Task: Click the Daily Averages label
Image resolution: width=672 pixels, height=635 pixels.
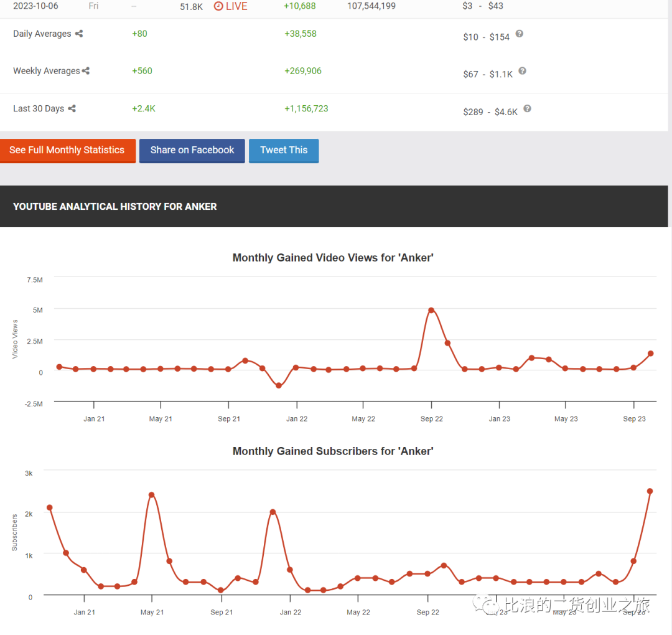Action: (42, 34)
